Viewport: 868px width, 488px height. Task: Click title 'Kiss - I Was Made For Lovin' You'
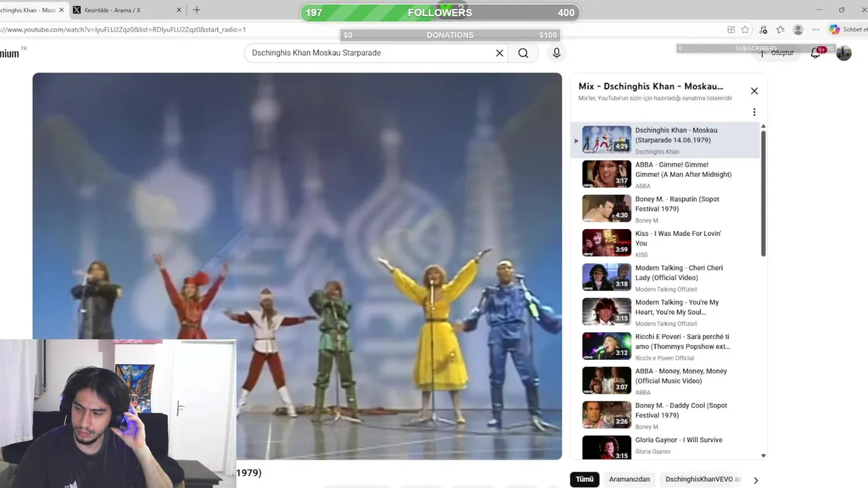pyautogui.click(x=678, y=239)
